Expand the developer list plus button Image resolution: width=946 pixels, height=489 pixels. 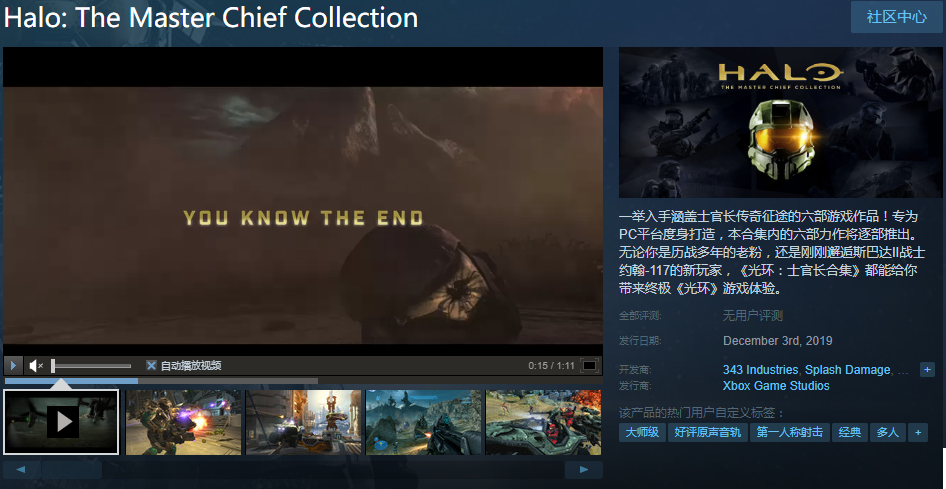coord(927,370)
